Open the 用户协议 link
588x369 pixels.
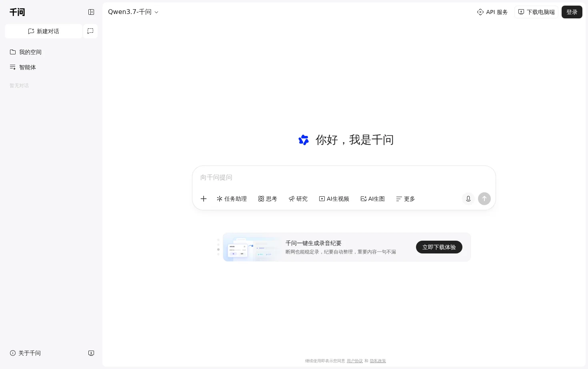click(x=355, y=361)
